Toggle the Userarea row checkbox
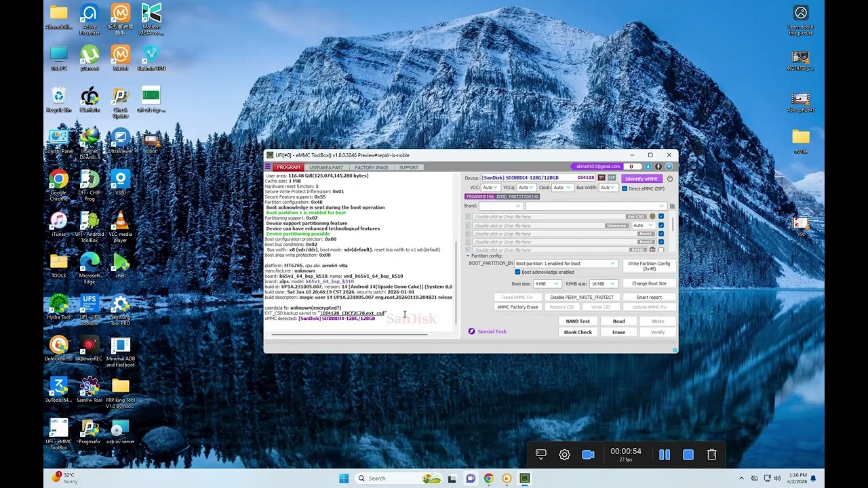This screenshot has height=488, width=868. (x=661, y=226)
